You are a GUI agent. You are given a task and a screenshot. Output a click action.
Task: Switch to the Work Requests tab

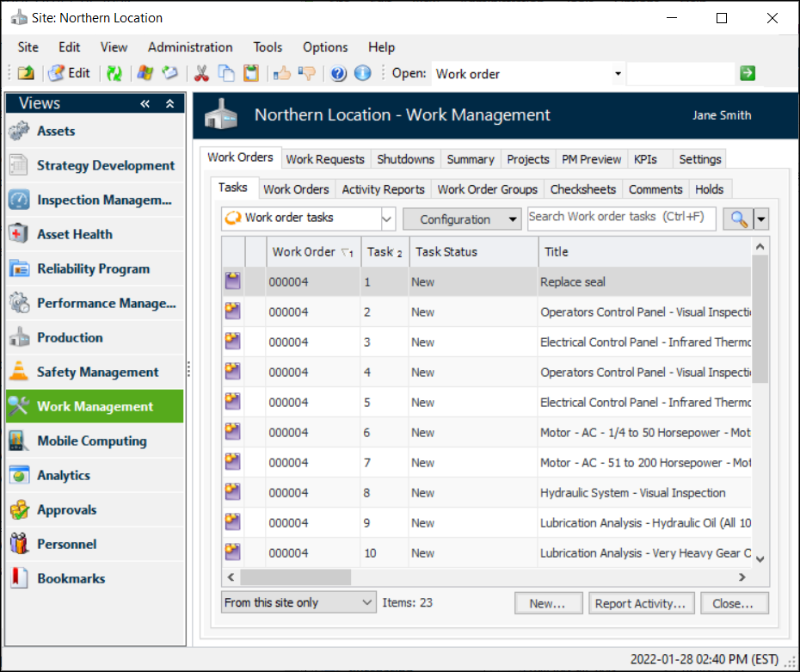tap(325, 159)
